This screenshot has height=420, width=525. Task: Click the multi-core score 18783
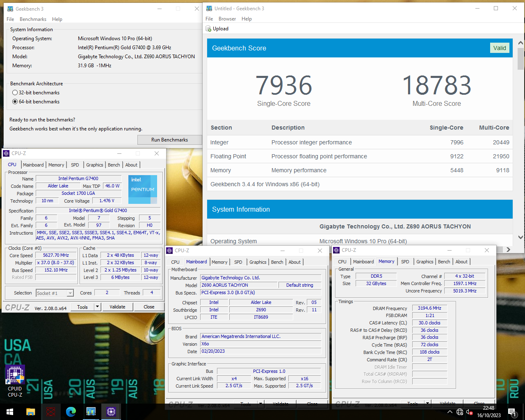tap(437, 85)
